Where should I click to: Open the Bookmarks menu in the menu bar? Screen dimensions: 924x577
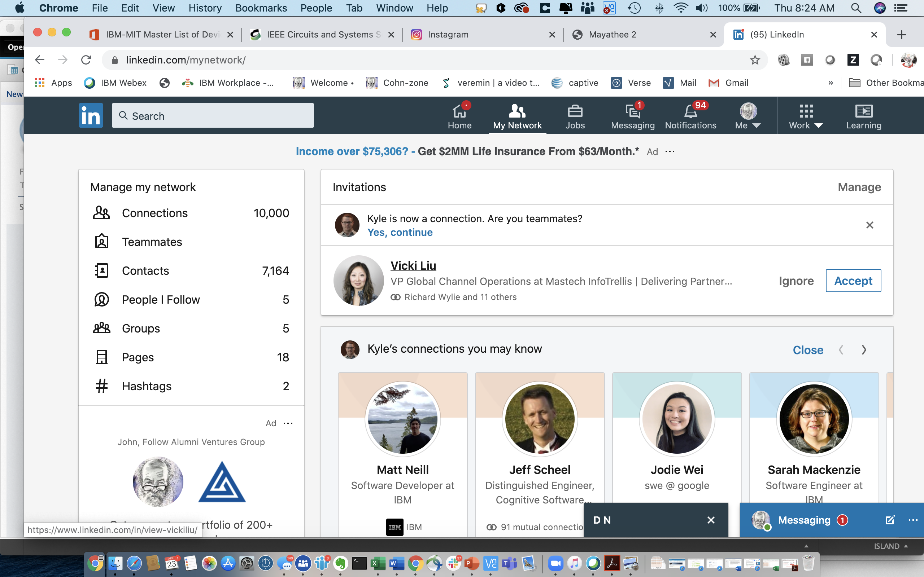click(261, 8)
